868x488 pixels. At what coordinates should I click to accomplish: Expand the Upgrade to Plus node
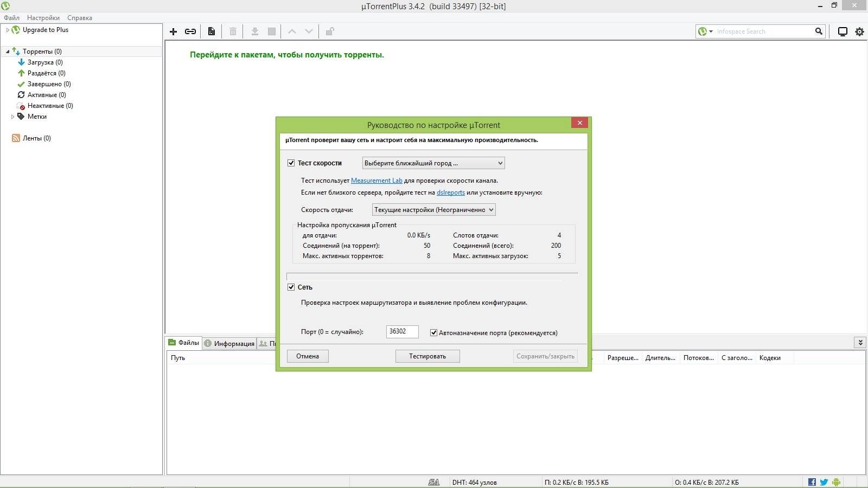8,30
